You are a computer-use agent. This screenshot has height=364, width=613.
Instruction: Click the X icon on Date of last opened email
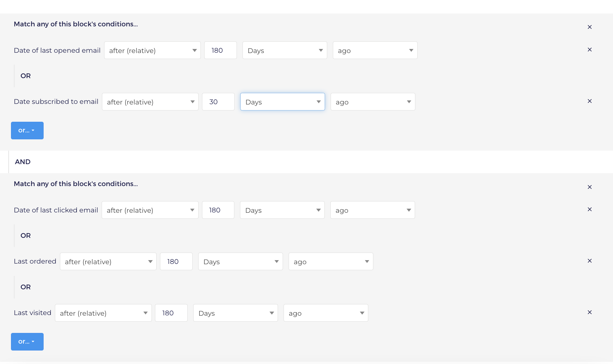tap(590, 49)
